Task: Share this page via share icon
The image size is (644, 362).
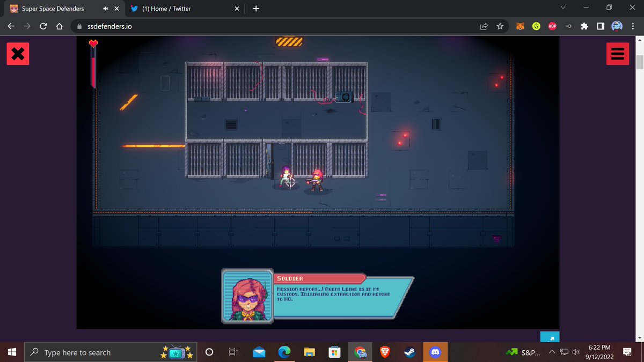Action: click(484, 26)
